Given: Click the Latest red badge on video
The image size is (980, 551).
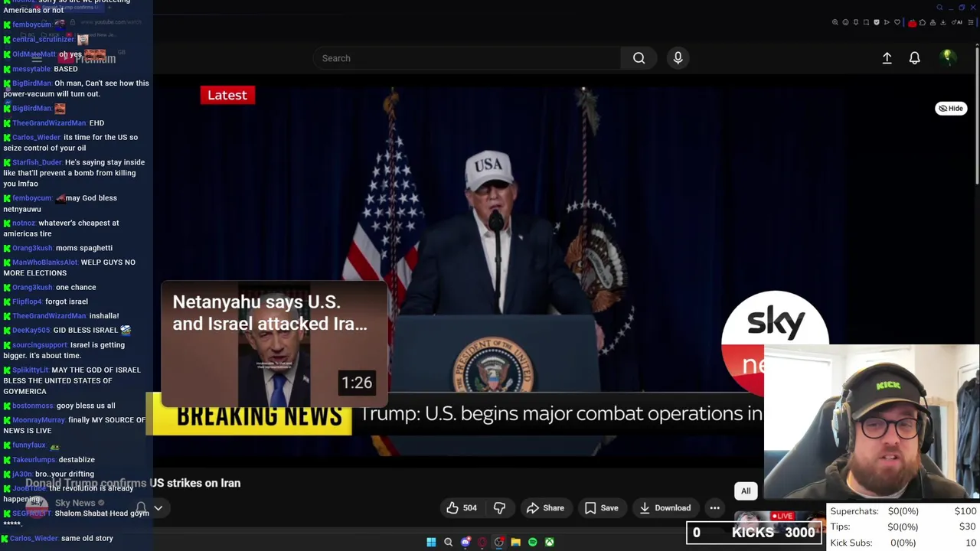Looking at the screenshot, I should pyautogui.click(x=227, y=95).
